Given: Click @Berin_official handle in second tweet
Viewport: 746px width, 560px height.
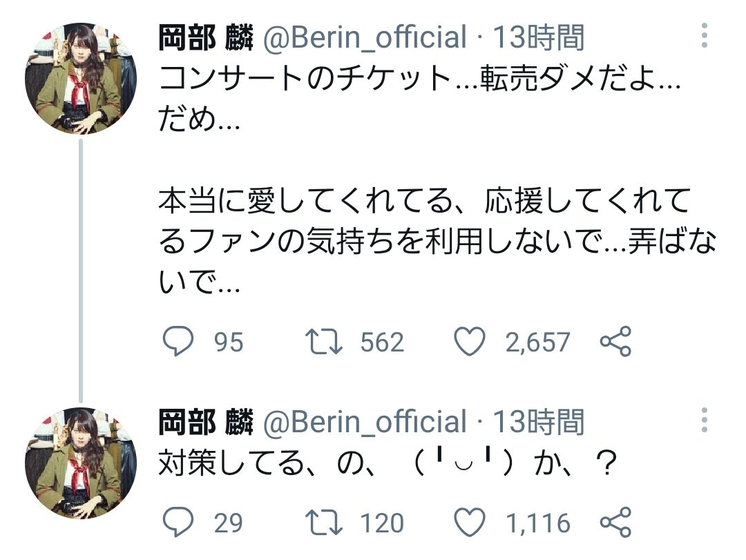Looking at the screenshot, I should point(364,421).
